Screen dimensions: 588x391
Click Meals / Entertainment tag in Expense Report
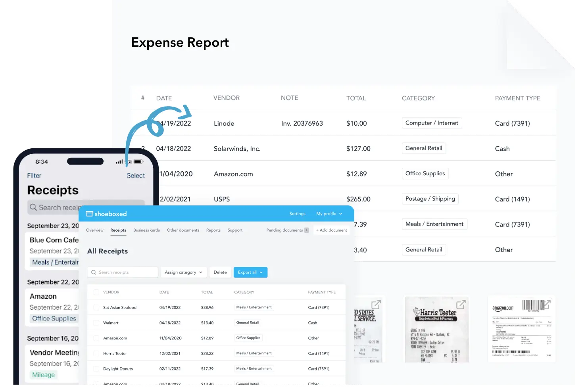tap(434, 224)
